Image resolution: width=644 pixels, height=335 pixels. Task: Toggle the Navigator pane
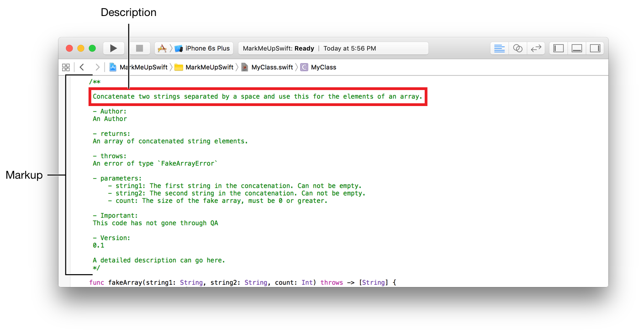pos(559,48)
